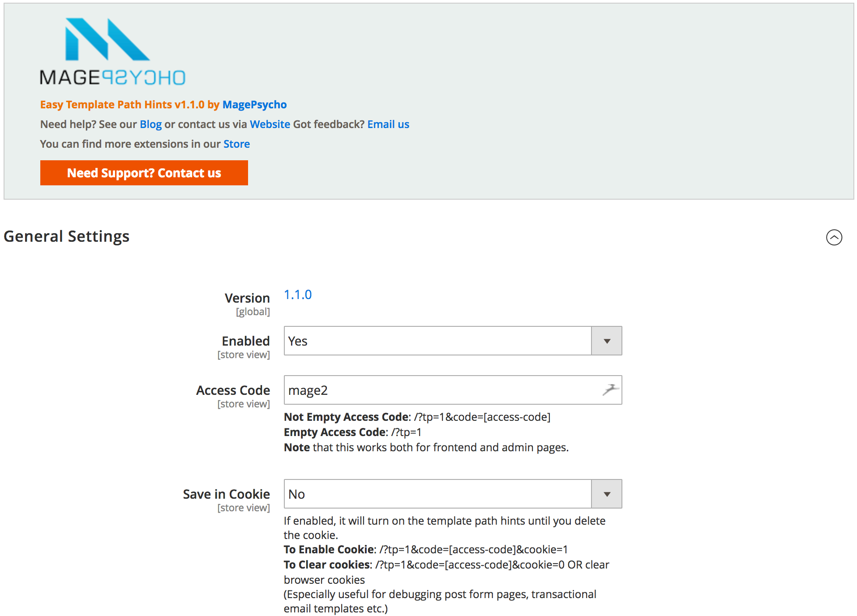Visit the Website link

[x=270, y=124]
